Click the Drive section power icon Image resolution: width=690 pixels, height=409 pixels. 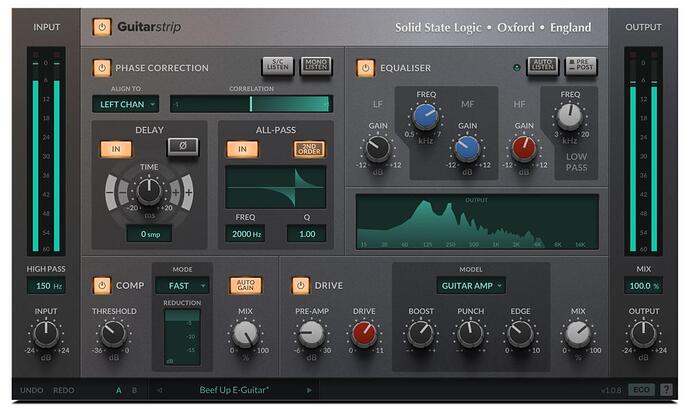[301, 285]
